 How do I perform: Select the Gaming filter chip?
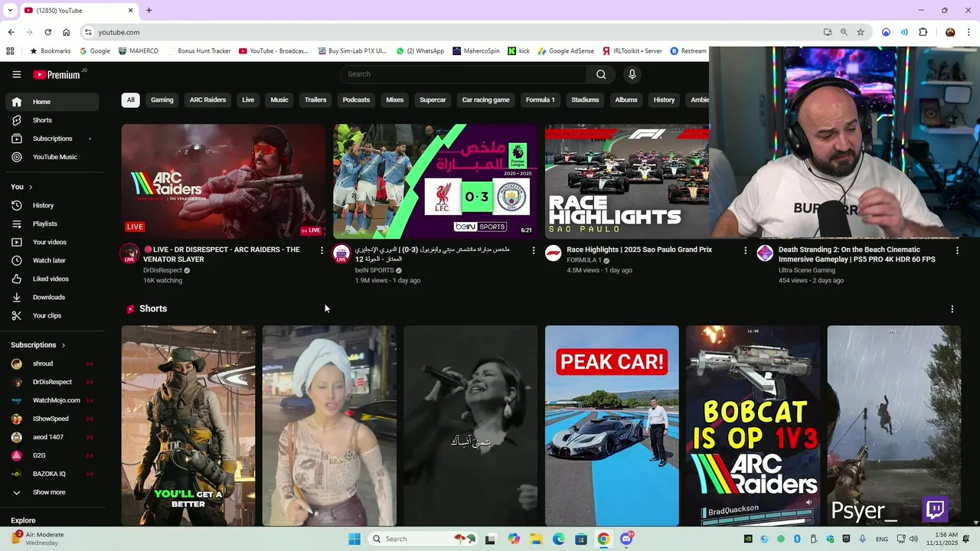pos(162,100)
